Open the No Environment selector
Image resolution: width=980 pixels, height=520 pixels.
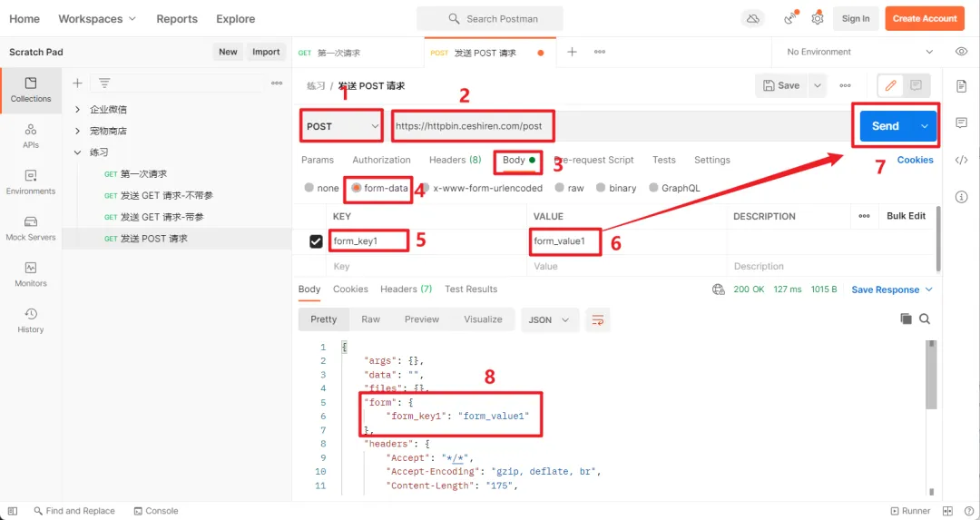[860, 52]
